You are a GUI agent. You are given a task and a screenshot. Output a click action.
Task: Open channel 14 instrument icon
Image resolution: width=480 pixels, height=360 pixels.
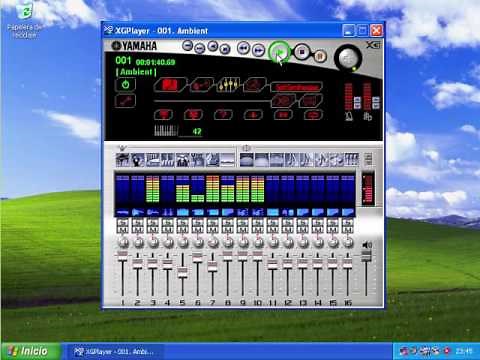tap(318, 212)
